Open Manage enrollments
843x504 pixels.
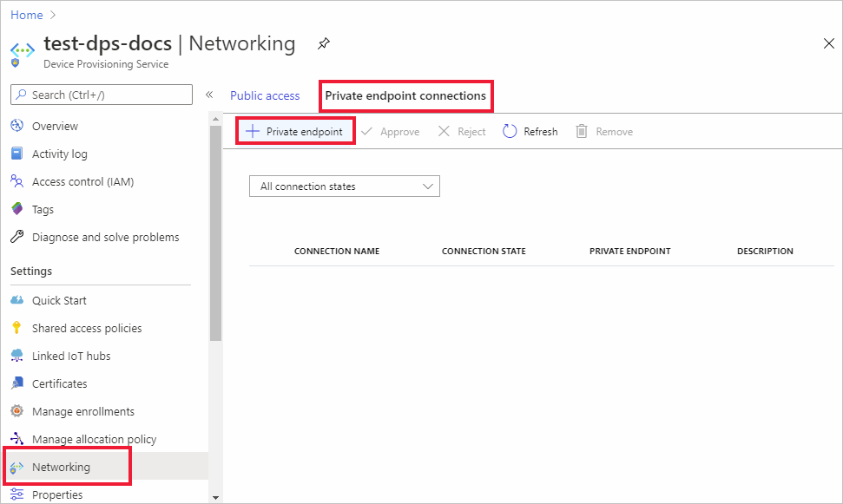coord(82,411)
